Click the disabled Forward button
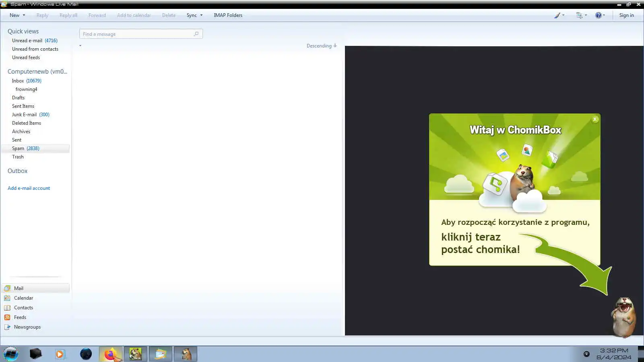The width and height of the screenshot is (644, 362). coord(97,15)
